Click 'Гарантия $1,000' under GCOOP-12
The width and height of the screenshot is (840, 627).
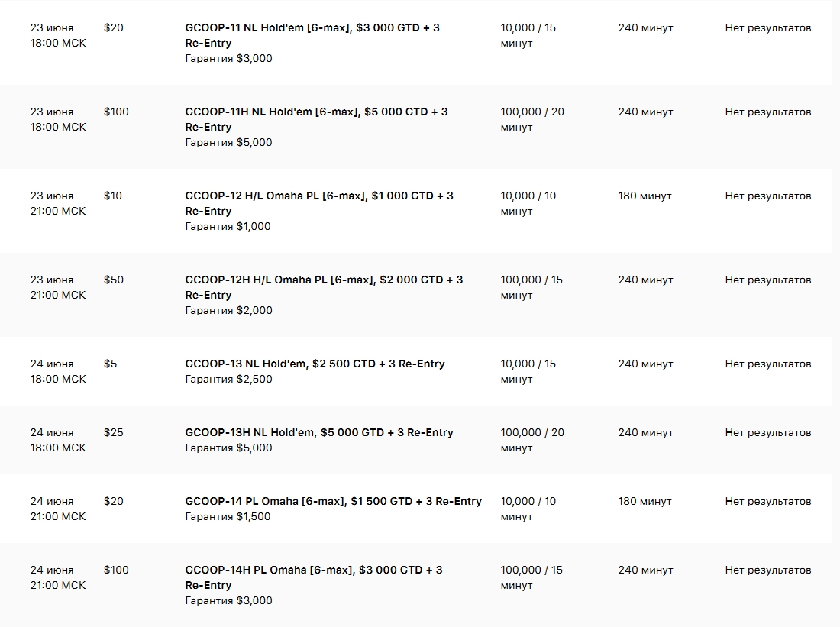(x=228, y=227)
